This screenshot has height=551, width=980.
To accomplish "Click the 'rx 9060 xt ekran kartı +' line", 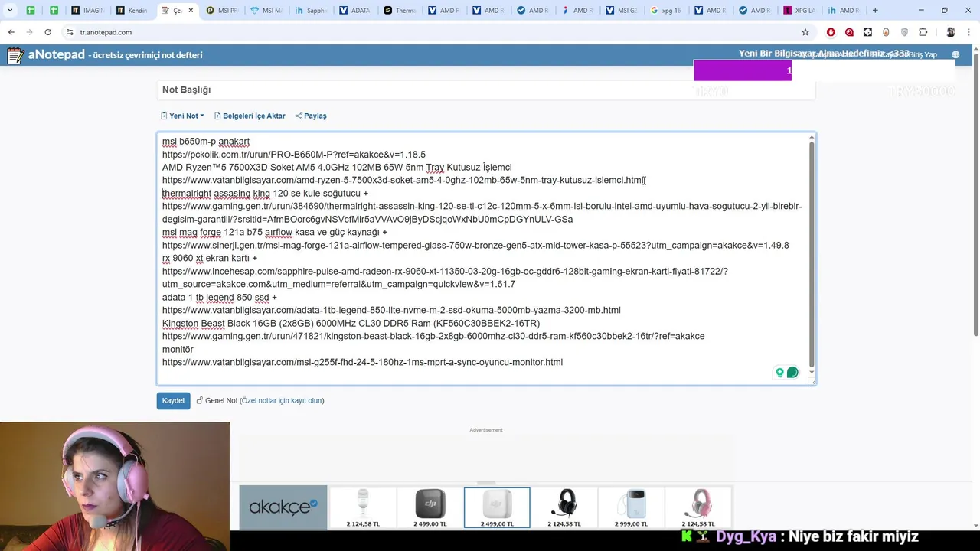I will tap(210, 258).
